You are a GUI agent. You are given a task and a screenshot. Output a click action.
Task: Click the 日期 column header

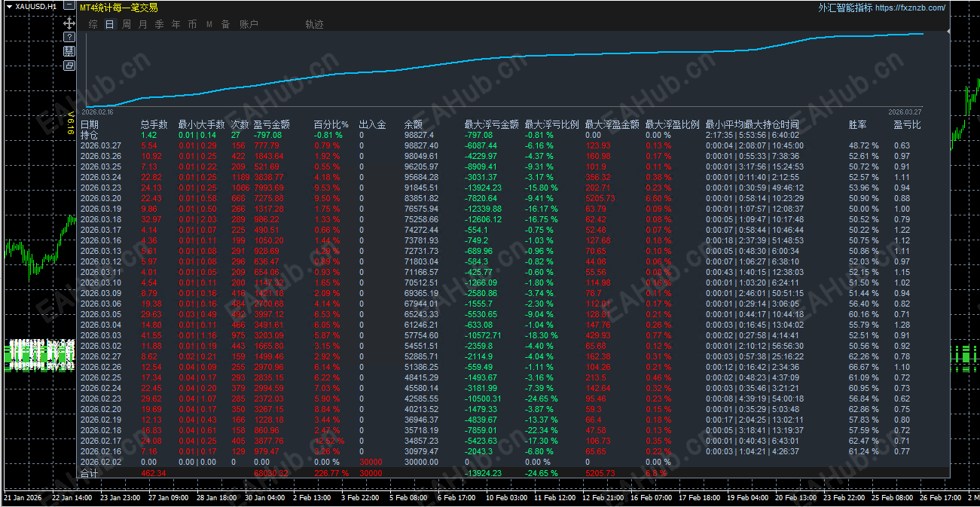tap(90, 124)
